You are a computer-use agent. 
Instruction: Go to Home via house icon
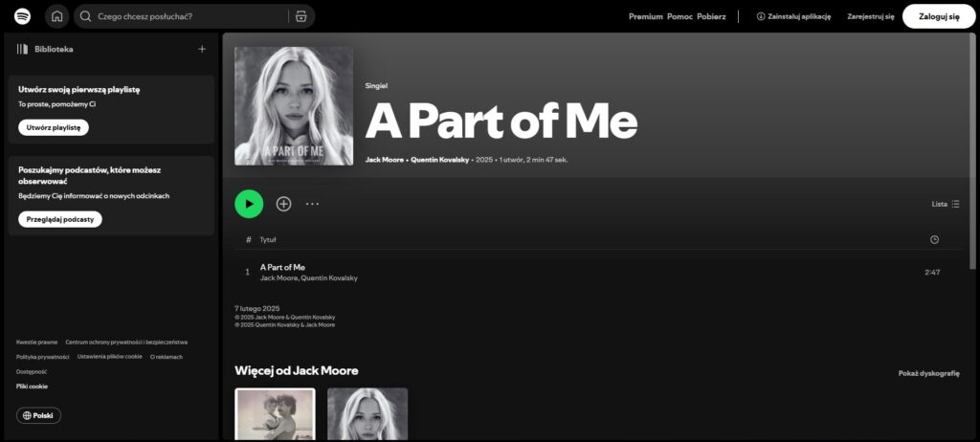coord(57,16)
